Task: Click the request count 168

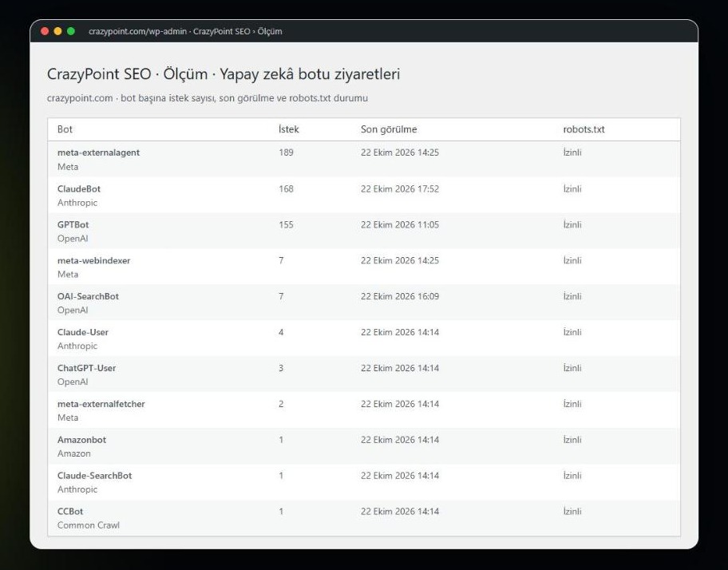Action: [x=286, y=188]
